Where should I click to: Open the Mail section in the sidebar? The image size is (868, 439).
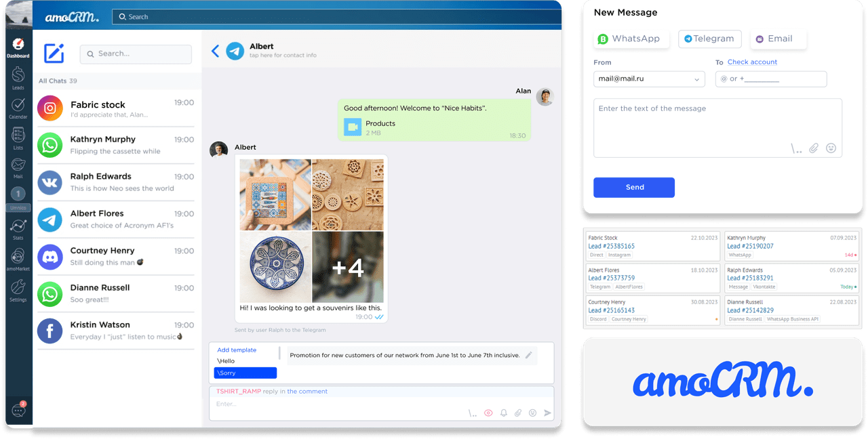point(18,165)
